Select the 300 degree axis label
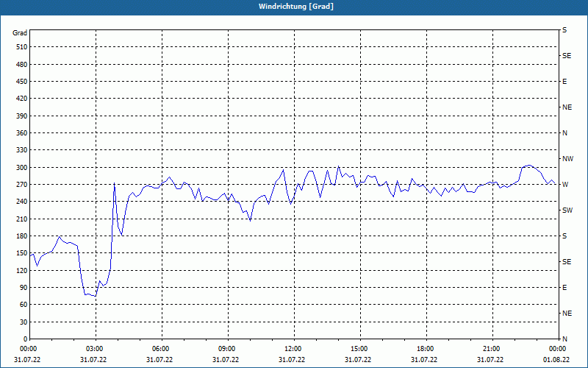The height and width of the screenshot is (368, 588). (22, 167)
